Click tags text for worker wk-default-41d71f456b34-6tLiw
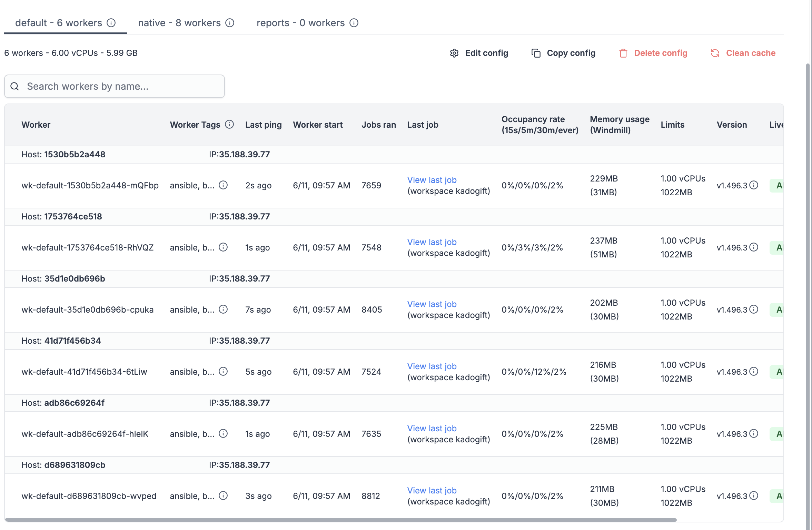The height and width of the screenshot is (530, 812). point(192,372)
